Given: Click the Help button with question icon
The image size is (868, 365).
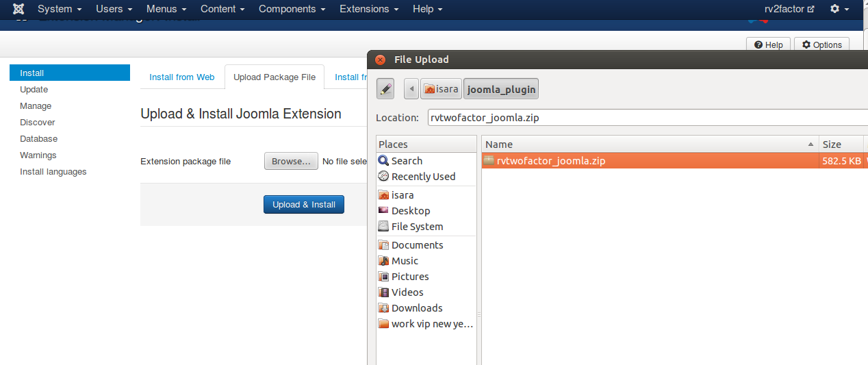Looking at the screenshot, I should pyautogui.click(x=768, y=45).
